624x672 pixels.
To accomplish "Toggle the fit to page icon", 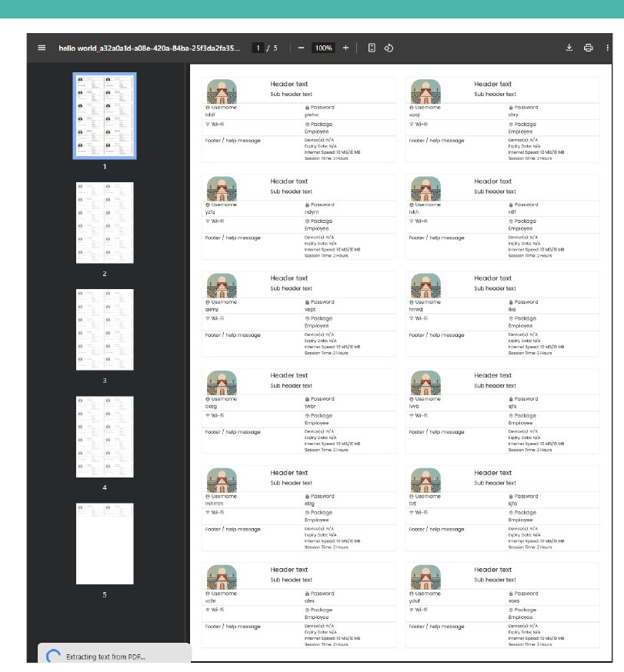I will [372, 48].
